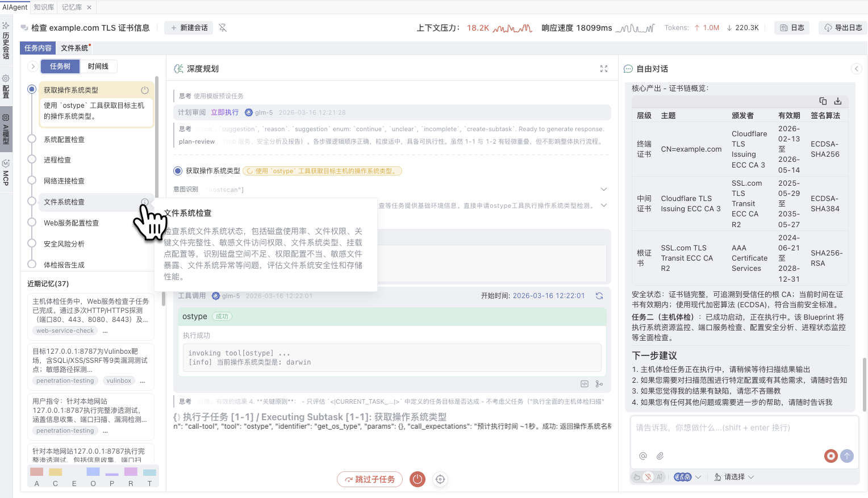Click the copy icon above the certificate table
The image size is (868, 498).
pos(823,101)
